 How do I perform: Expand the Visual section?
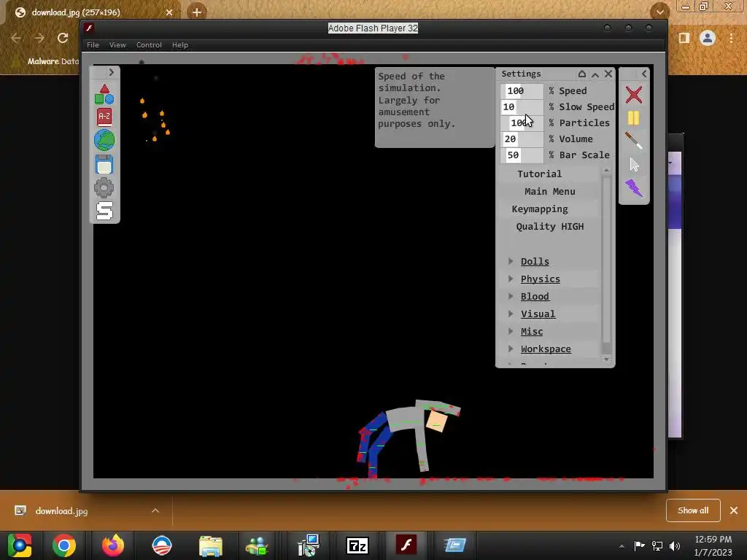click(x=538, y=314)
